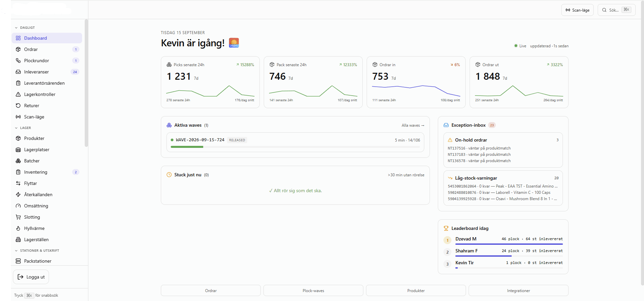Click the Returer undo-arrow icon
Image resolution: width=644 pixels, height=301 pixels.
(18, 106)
